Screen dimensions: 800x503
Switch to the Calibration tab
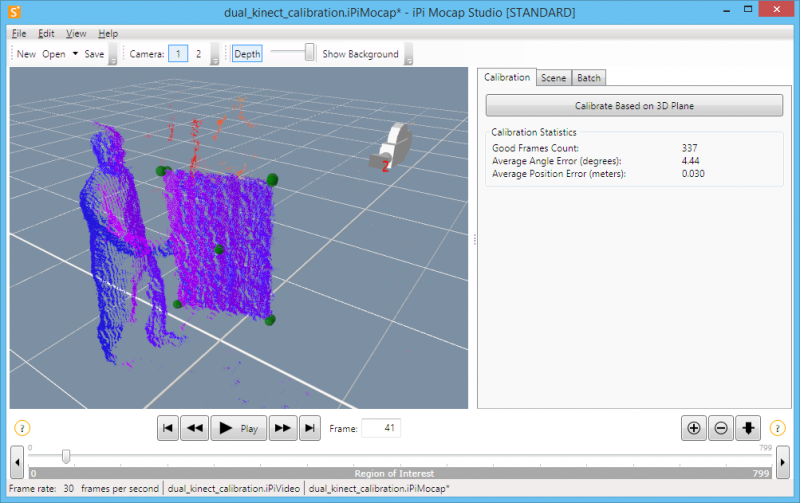click(507, 77)
